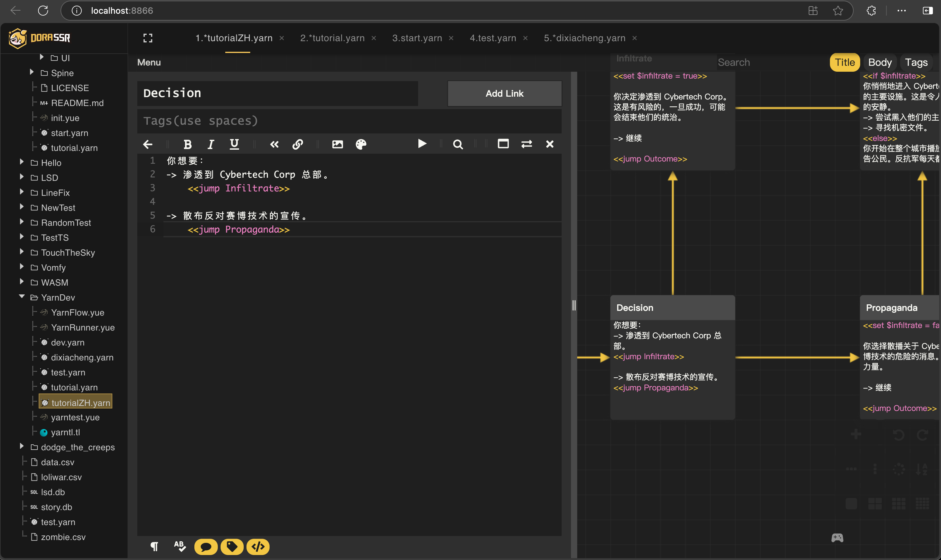Click the Bold formatting icon

[187, 144]
